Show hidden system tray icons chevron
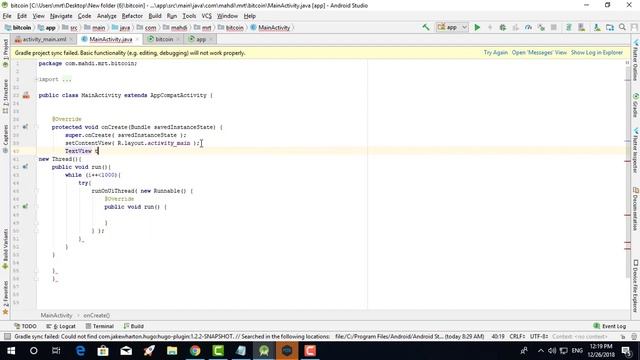Viewport: 640px width, 360px height. click(541, 351)
